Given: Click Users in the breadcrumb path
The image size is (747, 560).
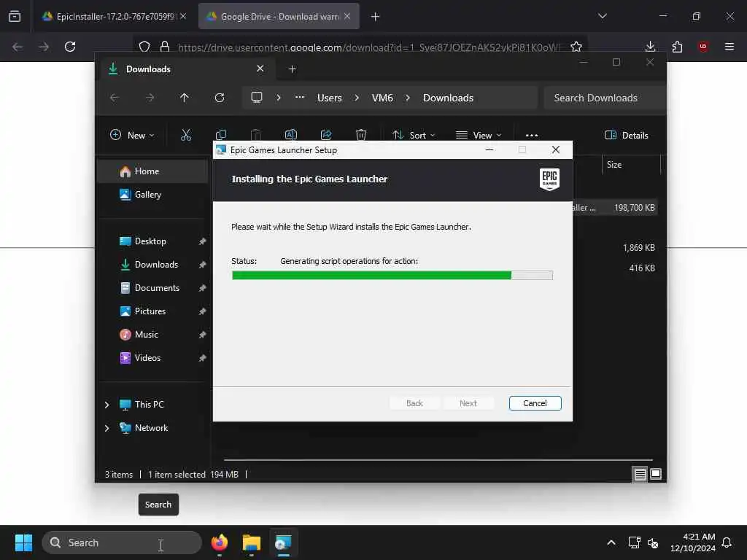Looking at the screenshot, I should click(330, 98).
